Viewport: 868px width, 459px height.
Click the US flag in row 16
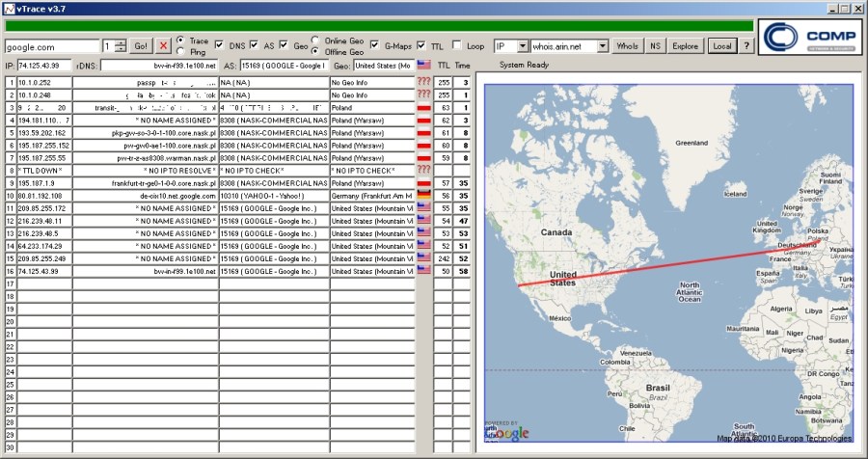pyautogui.click(x=424, y=271)
